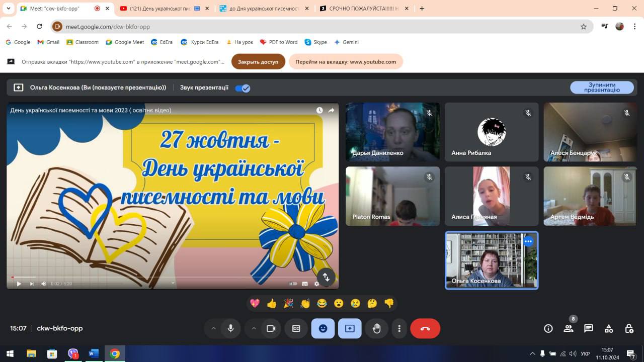The width and height of the screenshot is (644, 362).
Task: Click the red leave call button
Action: (x=425, y=328)
